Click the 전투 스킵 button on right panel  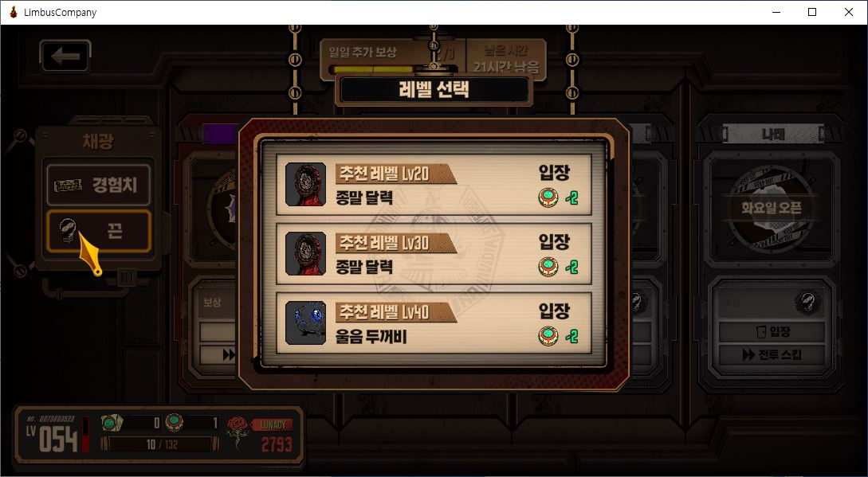pos(772,354)
